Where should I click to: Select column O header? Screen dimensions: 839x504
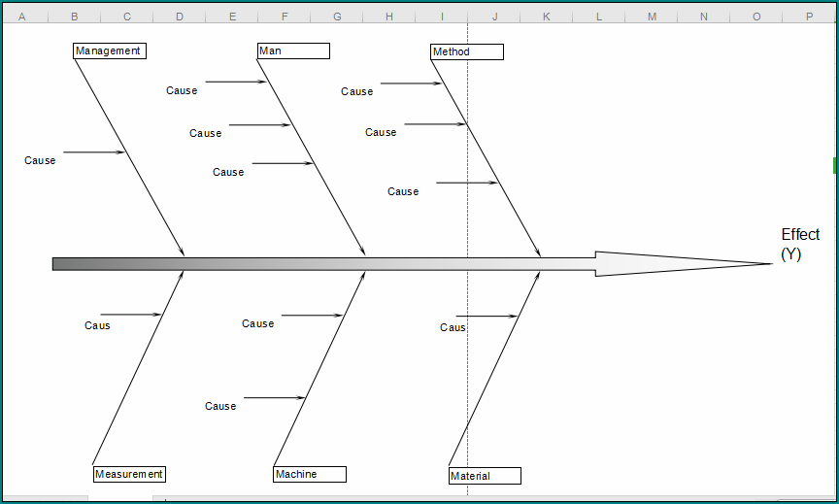pos(756,17)
